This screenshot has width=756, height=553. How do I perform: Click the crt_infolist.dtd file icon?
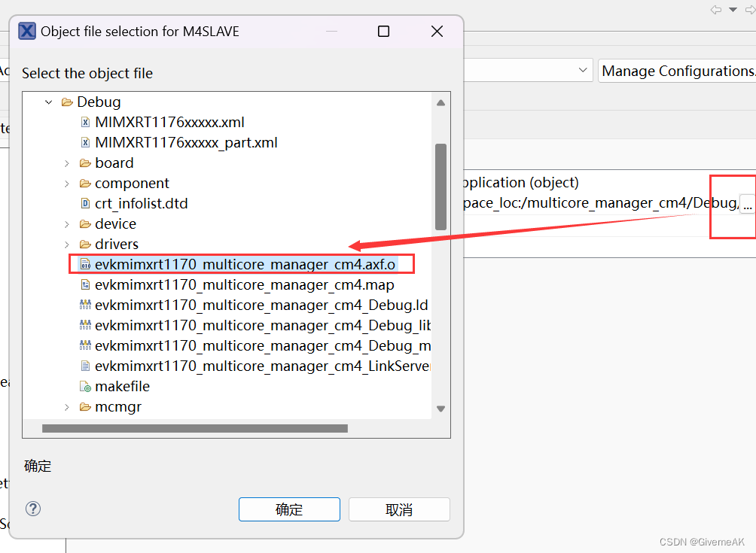coord(85,203)
